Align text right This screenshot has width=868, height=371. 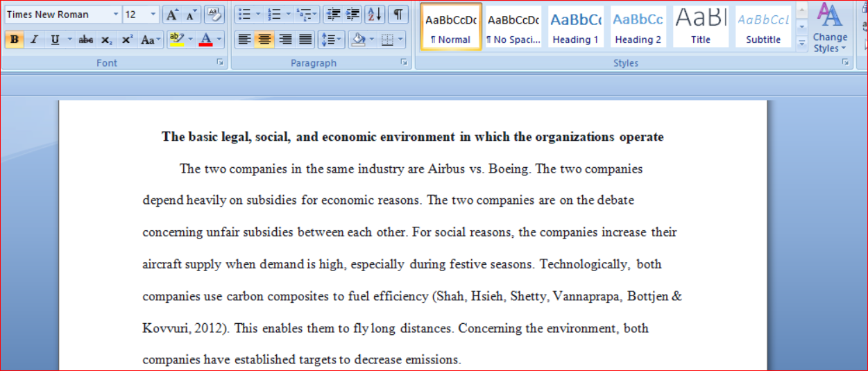coord(285,40)
